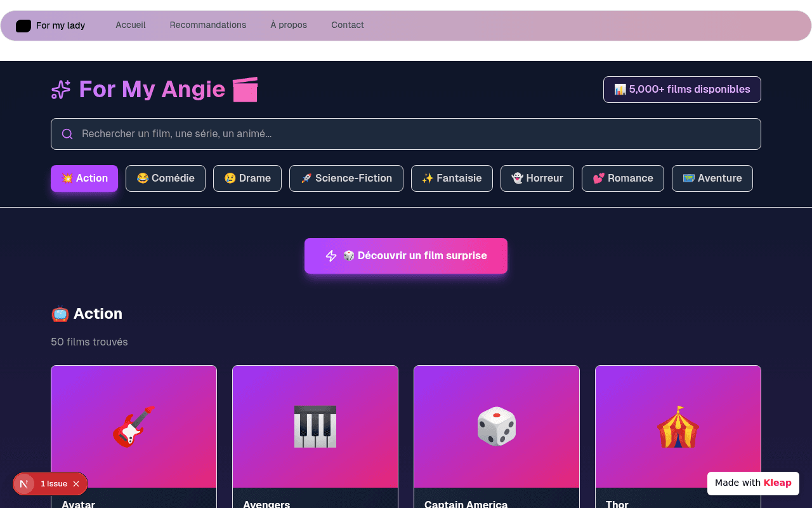Image resolution: width=812 pixels, height=508 pixels.
Task: Focus the Rechercher un film search field
Action: (406, 134)
